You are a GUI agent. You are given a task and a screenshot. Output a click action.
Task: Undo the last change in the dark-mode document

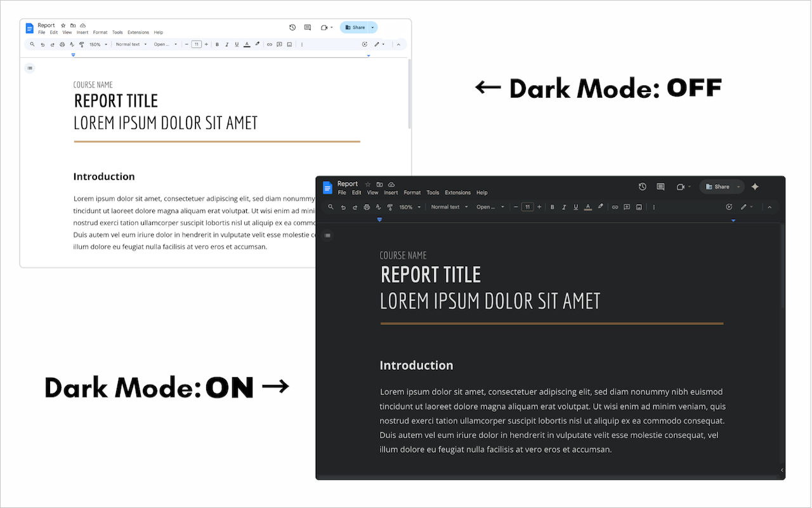click(x=343, y=206)
